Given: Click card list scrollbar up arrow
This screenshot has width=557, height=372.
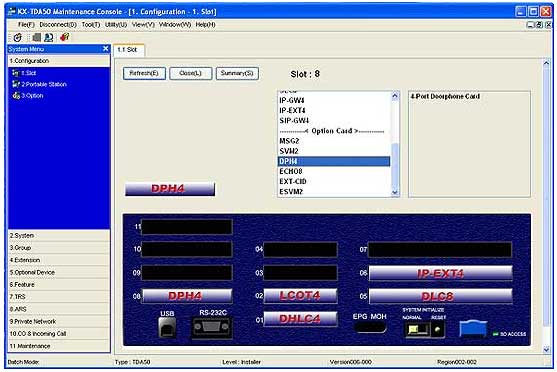Looking at the screenshot, I should [395, 96].
